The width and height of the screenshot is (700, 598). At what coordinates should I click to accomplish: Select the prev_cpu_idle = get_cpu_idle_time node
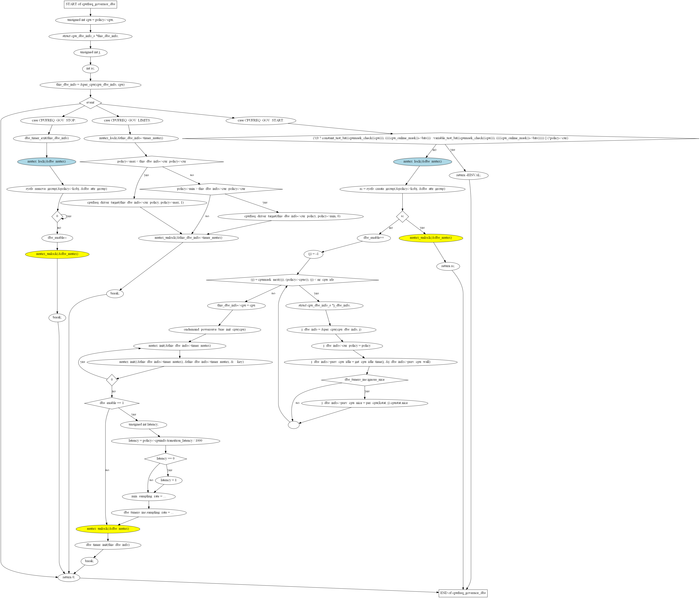(371, 362)
